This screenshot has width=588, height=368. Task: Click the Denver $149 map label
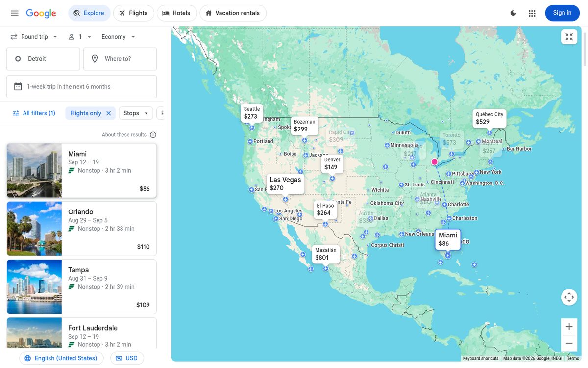pos(332,163)
